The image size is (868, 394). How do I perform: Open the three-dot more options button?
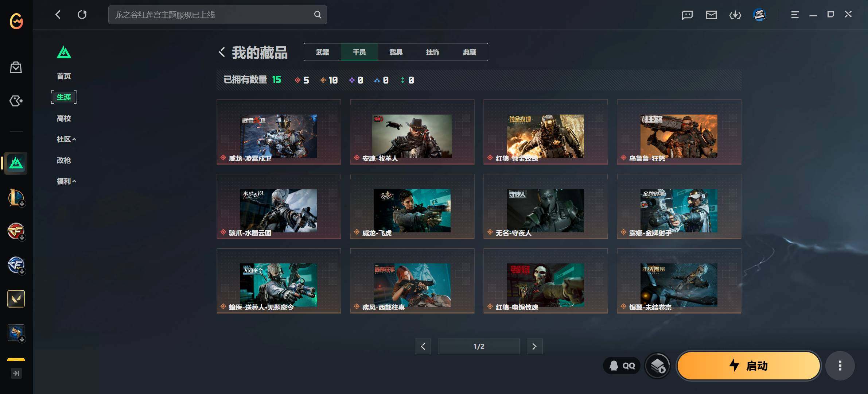point(840,366)
